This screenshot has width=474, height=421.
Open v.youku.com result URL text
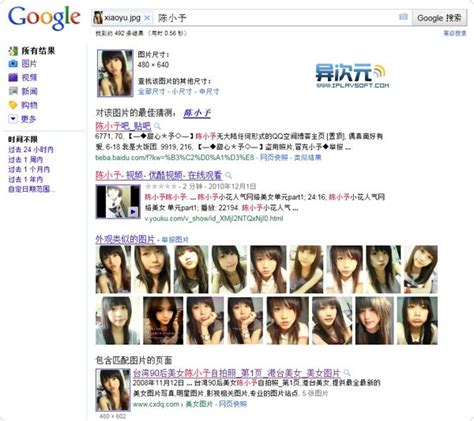[214, 219]
